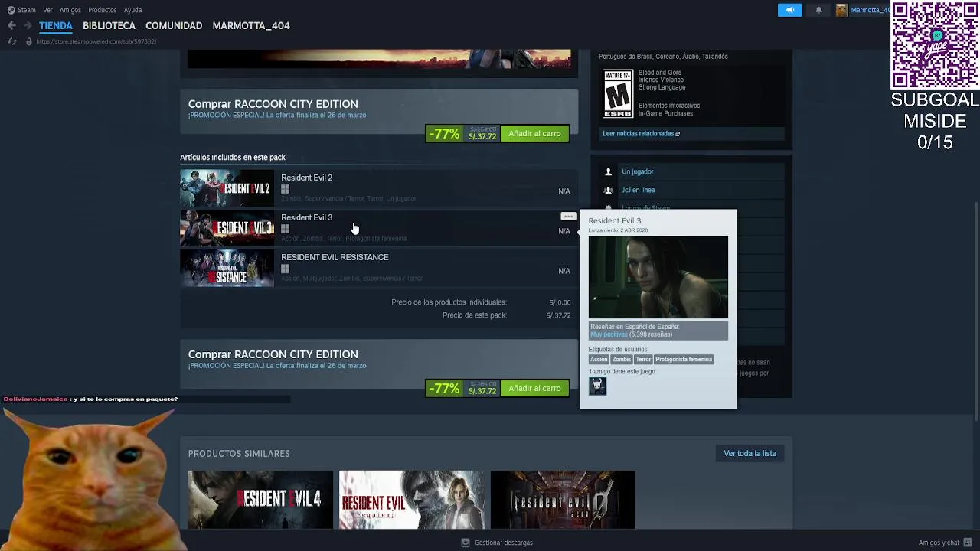This screenshot has width=980, height=551.
Task: Click the Acción tag in the popup
Action: pyautogui.click(x=599, y=360)
